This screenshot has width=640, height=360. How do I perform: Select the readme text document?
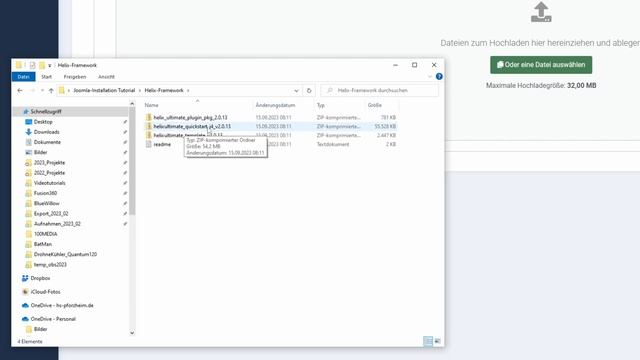[x=162, y=144]
